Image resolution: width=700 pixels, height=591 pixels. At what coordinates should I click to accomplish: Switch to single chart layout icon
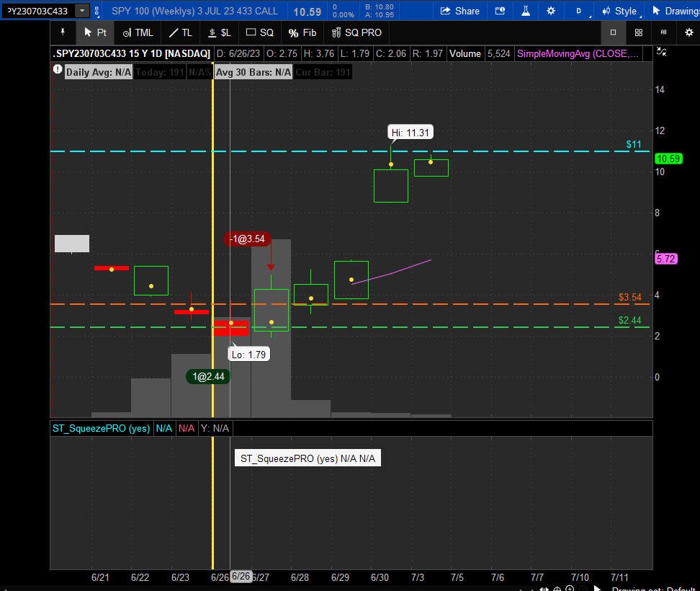pyautogui.click(x=613, y=32)
